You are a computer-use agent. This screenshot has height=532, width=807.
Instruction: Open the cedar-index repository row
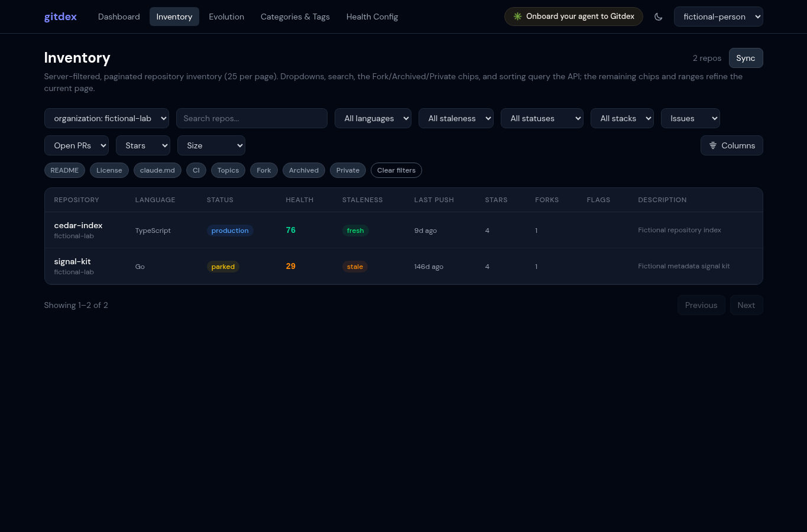tap(404, 230)
